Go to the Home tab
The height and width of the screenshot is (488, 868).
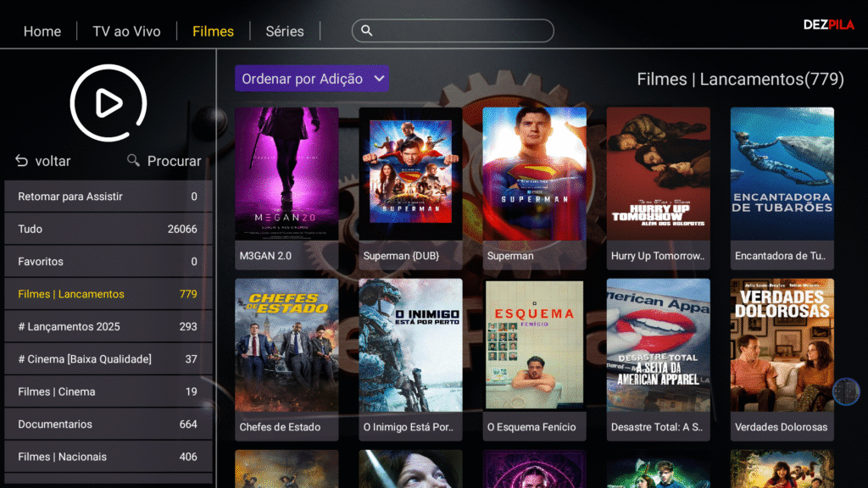coord(42,31)
